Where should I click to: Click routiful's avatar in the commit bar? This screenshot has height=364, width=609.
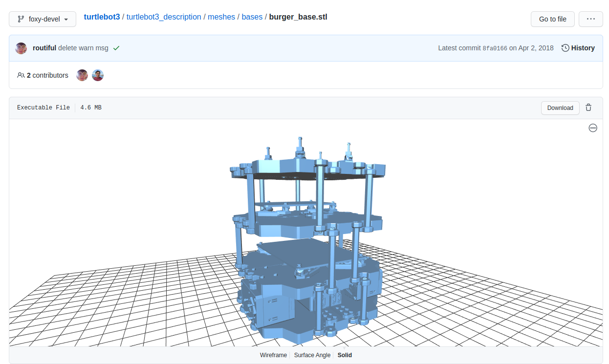click(x=21, y=48)
